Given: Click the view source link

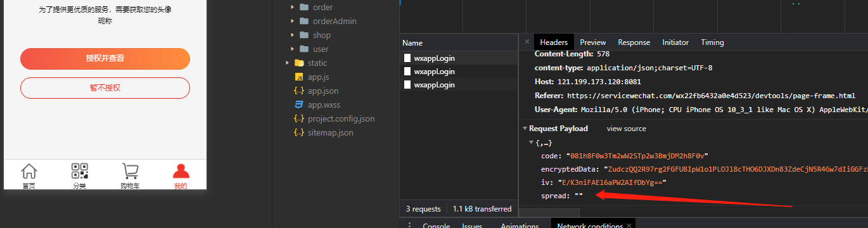Looking at the screenshot, I should pyautogui.click(x=627, y=129).
